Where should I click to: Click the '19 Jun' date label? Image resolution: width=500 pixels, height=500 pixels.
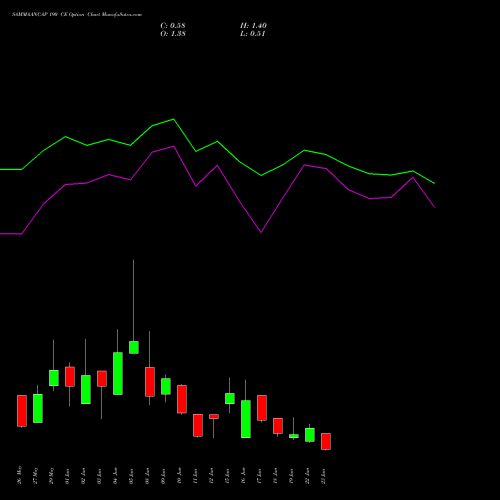tap(291, 476)
